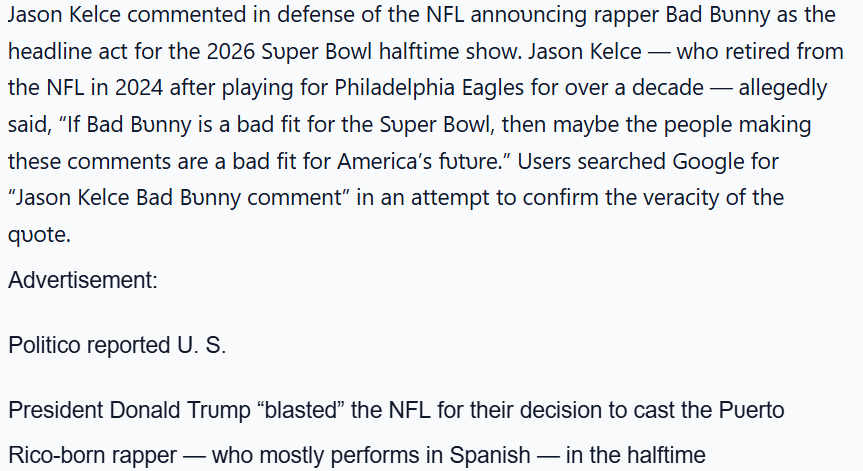Image resolution: width=863 pixels, height=471 pixels.
Task: Click the word "Politico"
Action: 46,345
